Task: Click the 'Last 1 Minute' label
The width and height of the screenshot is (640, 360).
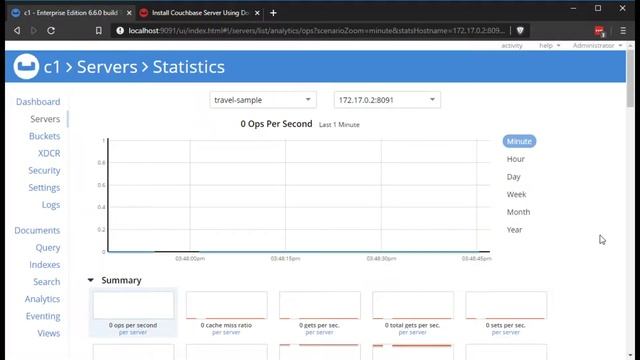Action: tap(339, 124)
